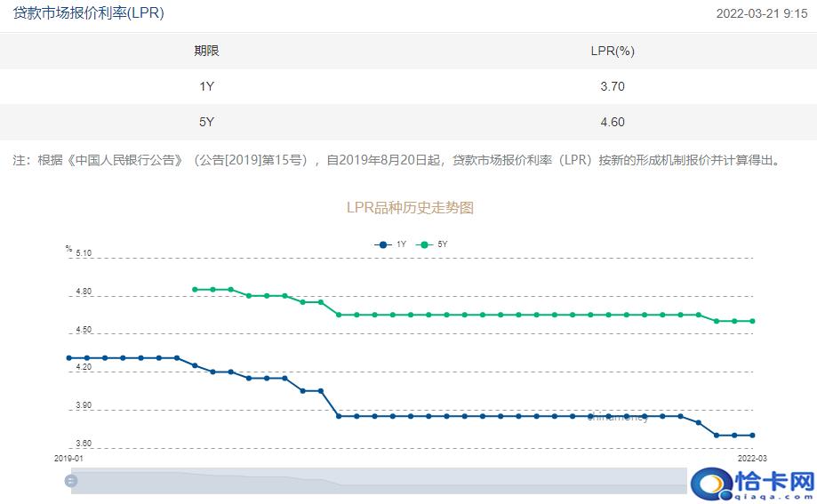This screenshot has height=504, width=817.
Task: Select the 1Y cell in the 期限 column
Action: (206, 86)
